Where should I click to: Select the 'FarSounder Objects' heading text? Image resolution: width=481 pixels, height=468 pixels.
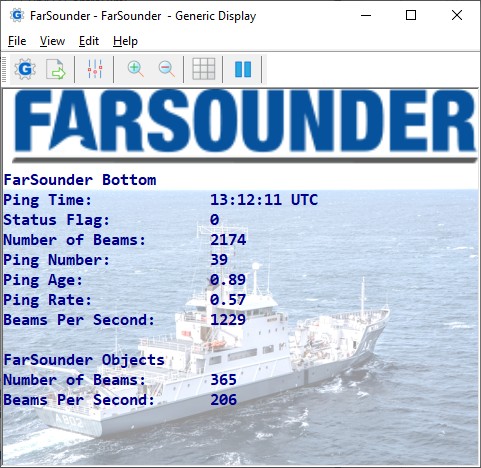[84, 360]
